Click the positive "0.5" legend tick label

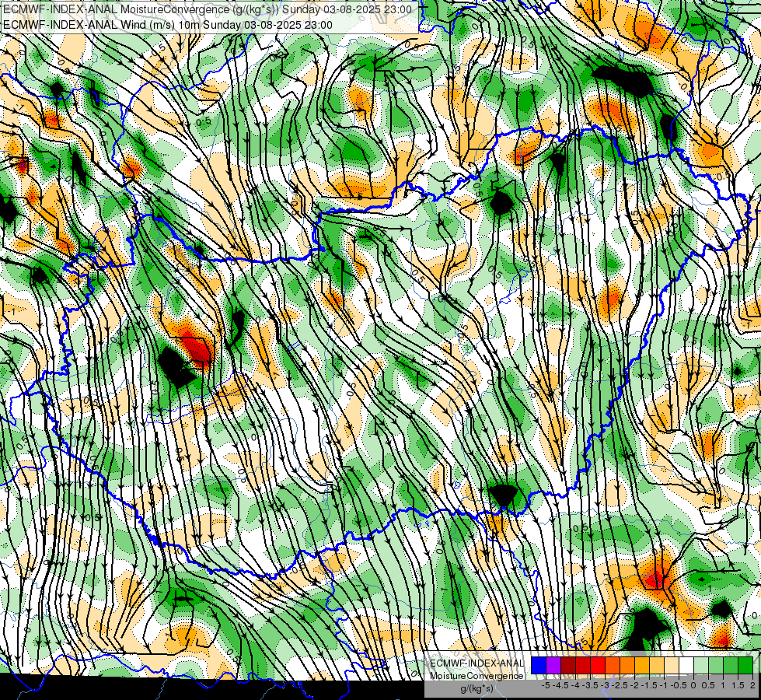(x=708, y=685)
